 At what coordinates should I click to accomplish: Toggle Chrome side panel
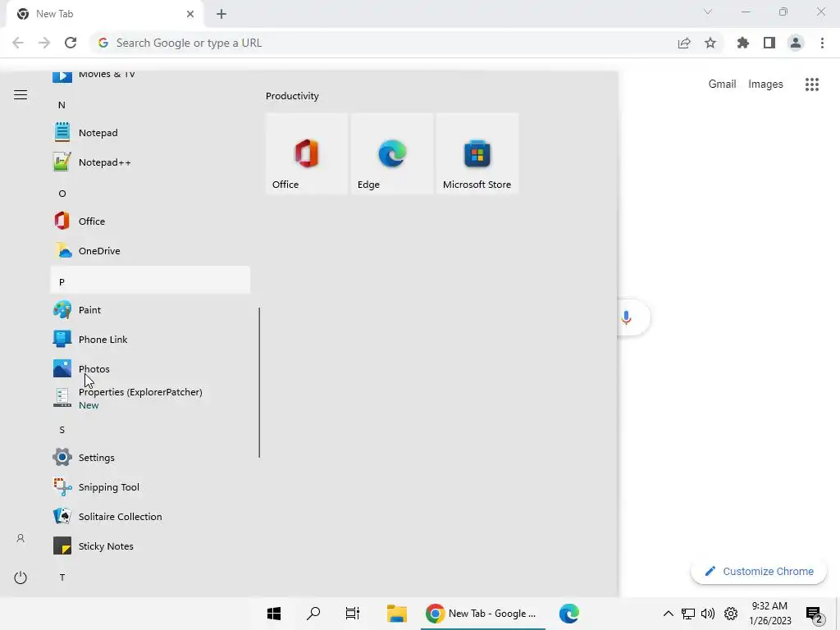coord(769,43)
